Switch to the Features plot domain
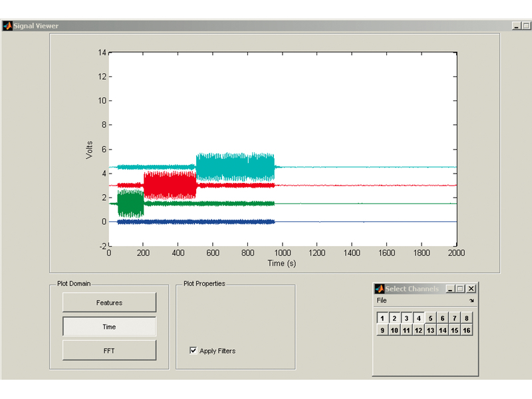 (x=109, y=303)
